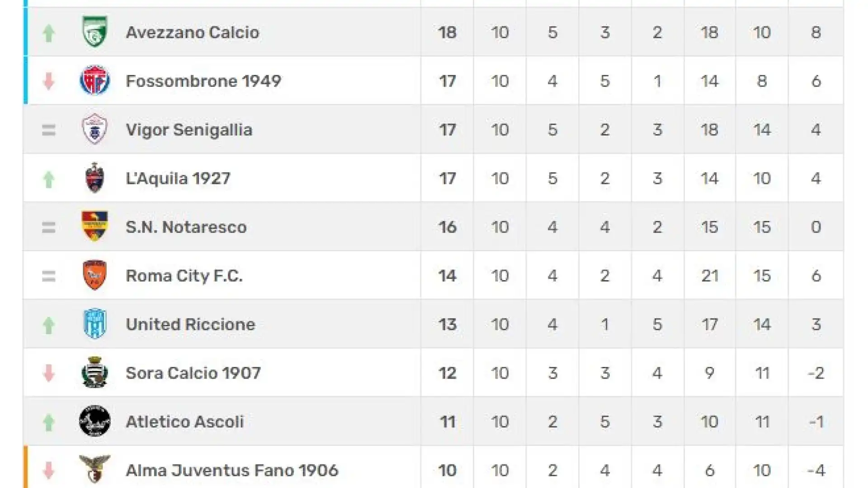
Task: Click red down arrow beside Fossombrone 1949
Action: (48, 81)
